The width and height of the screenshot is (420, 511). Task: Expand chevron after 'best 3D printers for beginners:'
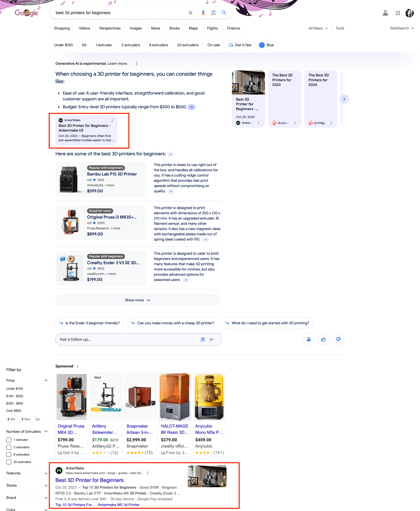(x=171, y=154)
